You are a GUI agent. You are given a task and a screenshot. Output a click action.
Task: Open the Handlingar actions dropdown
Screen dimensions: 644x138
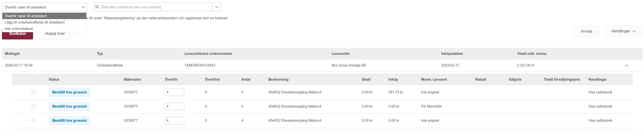click(x=623, y=31)
